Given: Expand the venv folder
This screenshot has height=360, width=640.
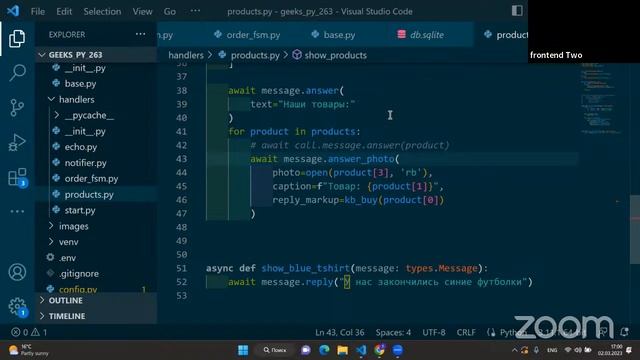Looking at the screenshot, I should pos(69,242).
